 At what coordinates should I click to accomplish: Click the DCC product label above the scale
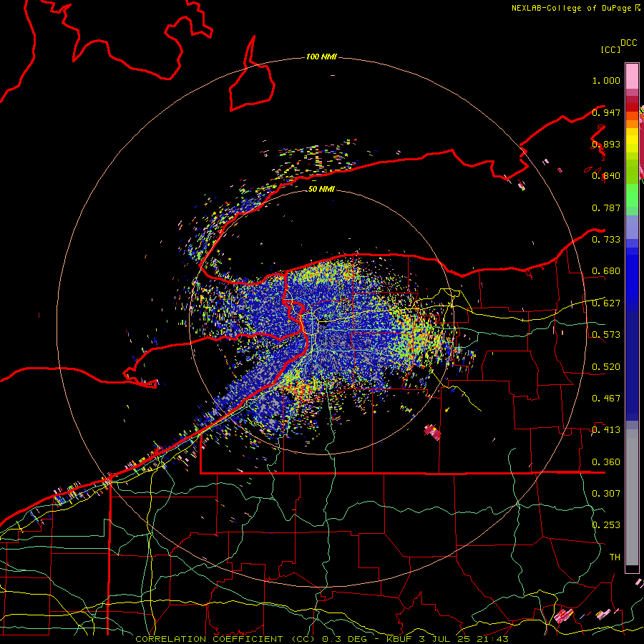click(x=629, y=43)
